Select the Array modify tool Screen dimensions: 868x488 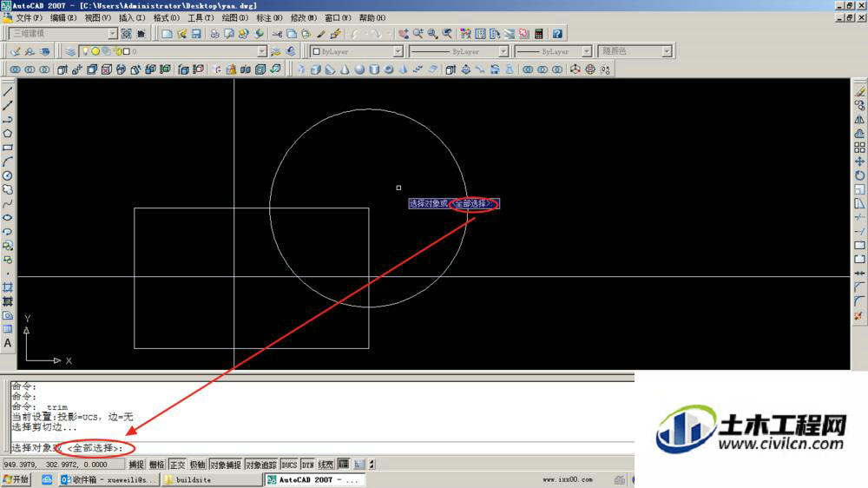pyautogui.click(x=859, y=148)
